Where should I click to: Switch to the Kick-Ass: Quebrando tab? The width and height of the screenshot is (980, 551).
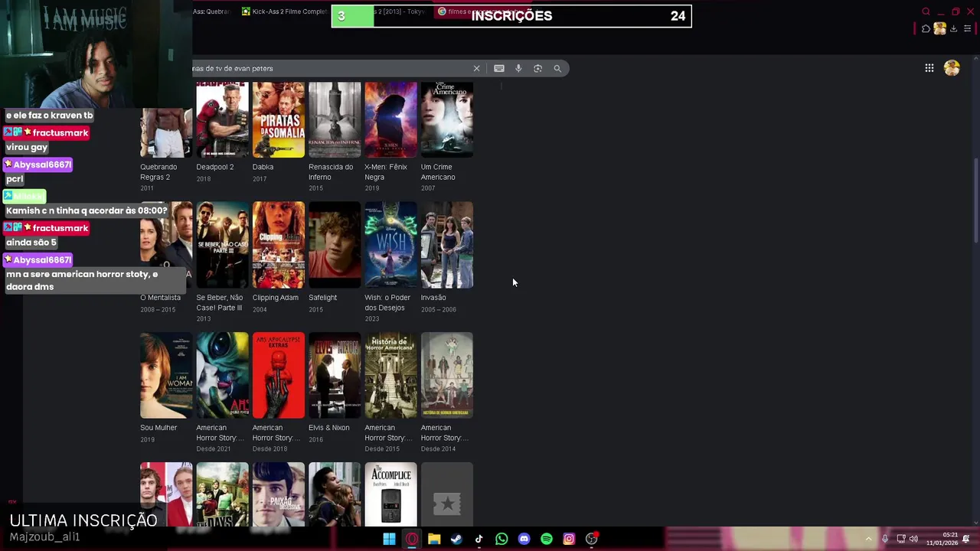click(x=211, y=11)
